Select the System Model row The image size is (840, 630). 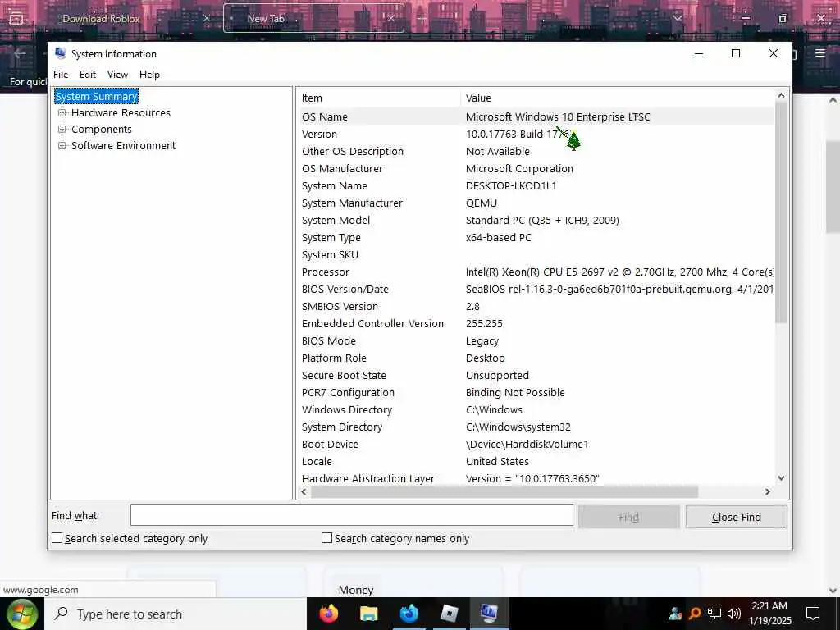536,220
